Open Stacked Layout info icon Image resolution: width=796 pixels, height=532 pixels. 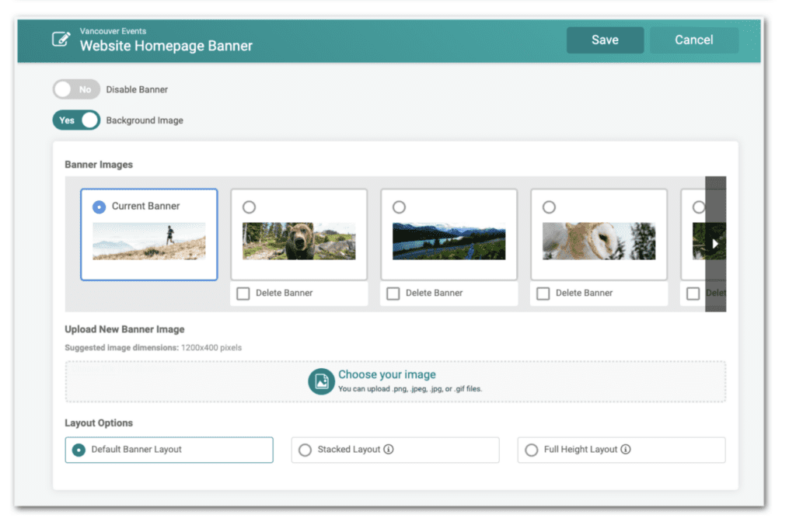coord(389,450)
